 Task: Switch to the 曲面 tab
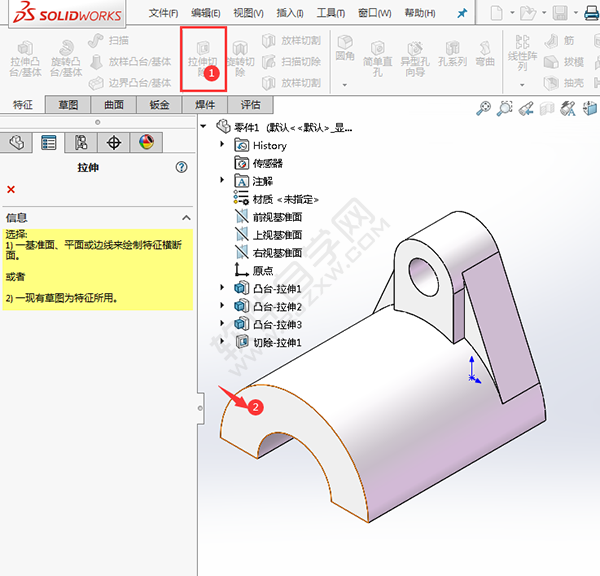click(114, 104)
